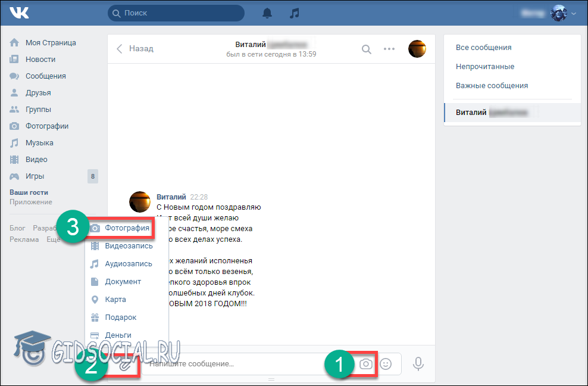Screen dimensions: 588x386
Task: Record a voice message with microphone icon
Action: (x=418, y=363)
